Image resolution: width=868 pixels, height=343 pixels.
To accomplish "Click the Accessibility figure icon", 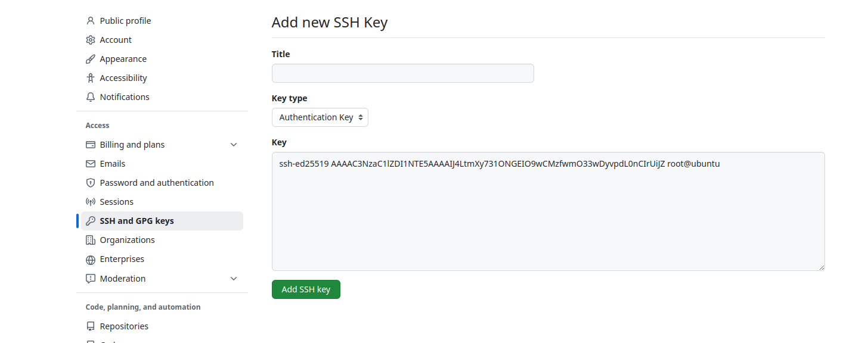I will click(91, 78).
